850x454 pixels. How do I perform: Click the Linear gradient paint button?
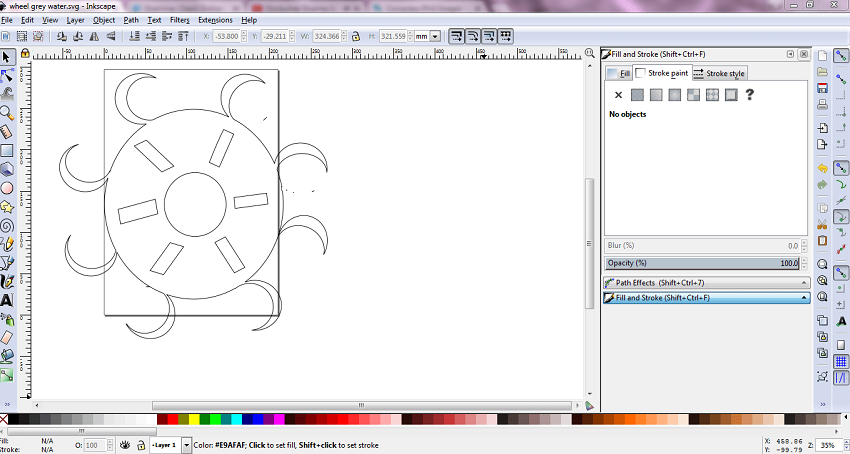[x=656, y=95]
